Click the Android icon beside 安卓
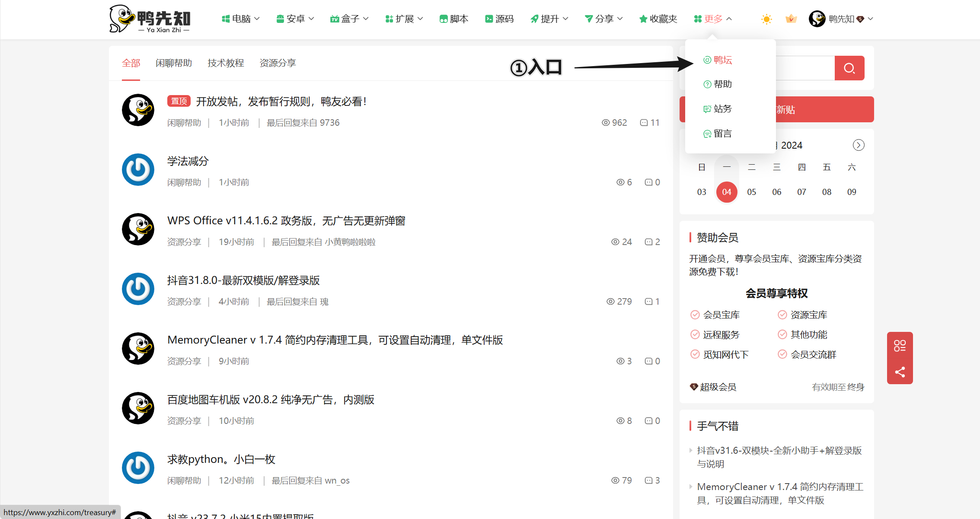Viewport: 980px width, 519px height. [280, 19]
